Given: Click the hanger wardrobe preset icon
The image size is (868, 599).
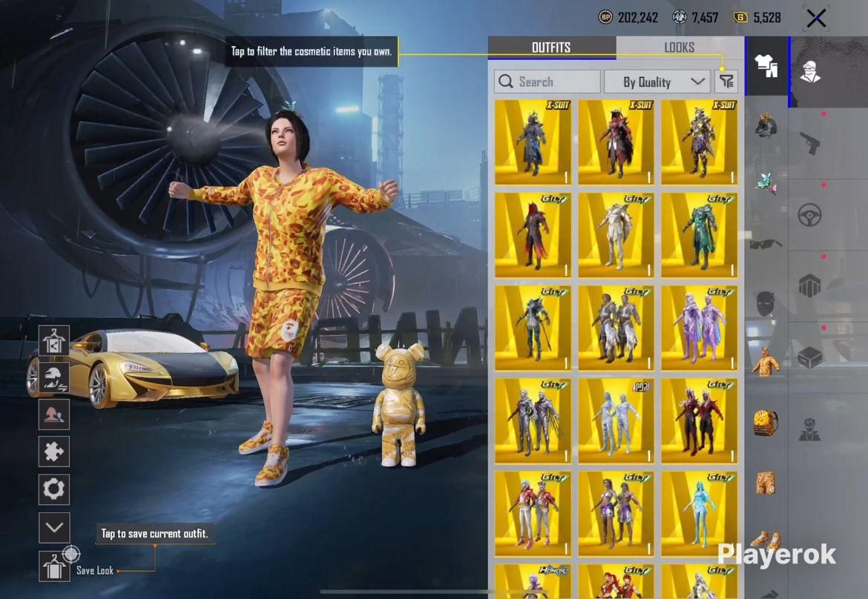Looking at the screenshot, I should (x=53, y=340).
